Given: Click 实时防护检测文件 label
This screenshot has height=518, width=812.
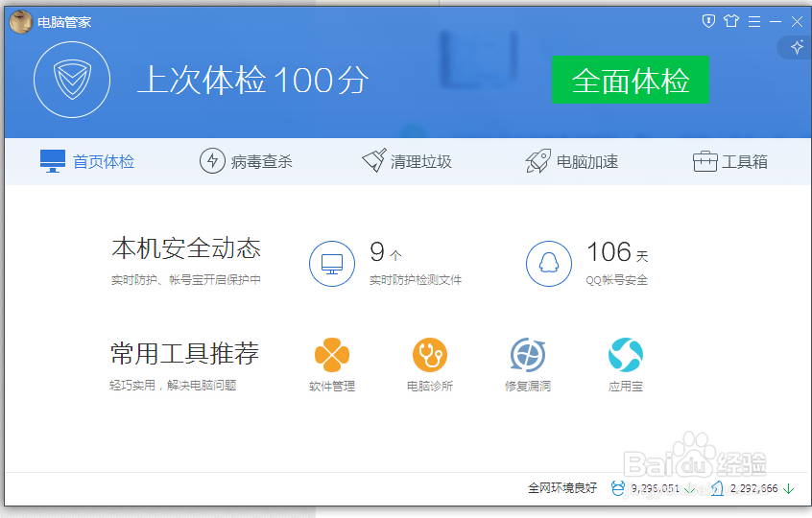Looking at the screenshot, I should 416,280.
